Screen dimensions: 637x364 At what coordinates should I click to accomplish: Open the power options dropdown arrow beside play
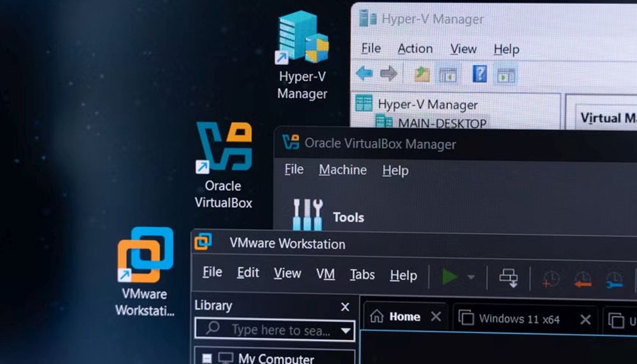click(x=471, y=277)
